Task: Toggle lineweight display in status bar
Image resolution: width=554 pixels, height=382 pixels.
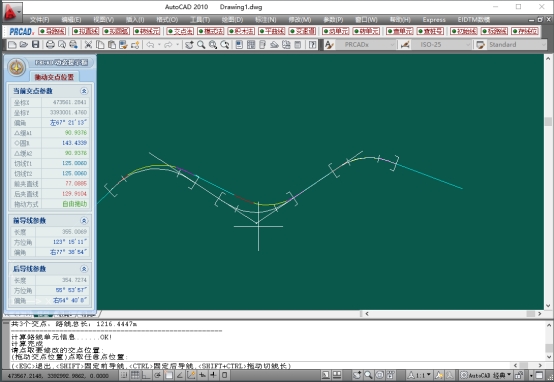Action: [x=213, y=375]
